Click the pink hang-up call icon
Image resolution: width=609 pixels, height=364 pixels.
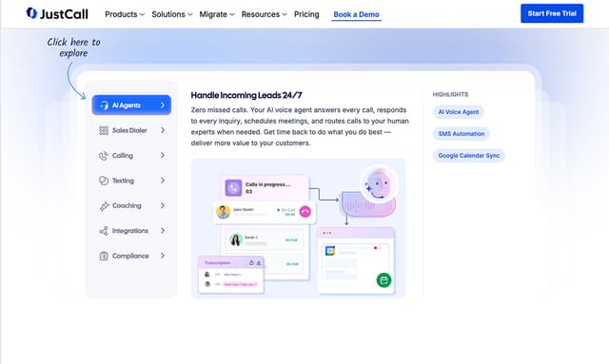click(x=305, y=212)
